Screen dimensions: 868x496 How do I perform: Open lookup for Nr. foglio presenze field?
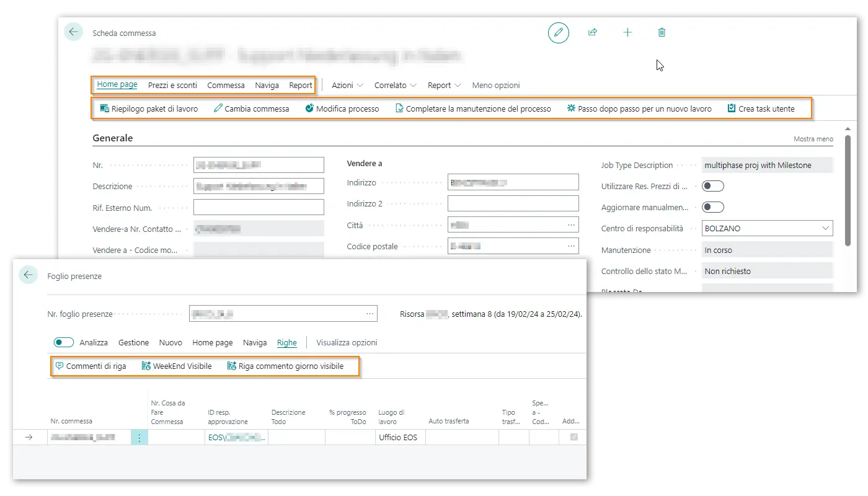[x=370, y=314]
